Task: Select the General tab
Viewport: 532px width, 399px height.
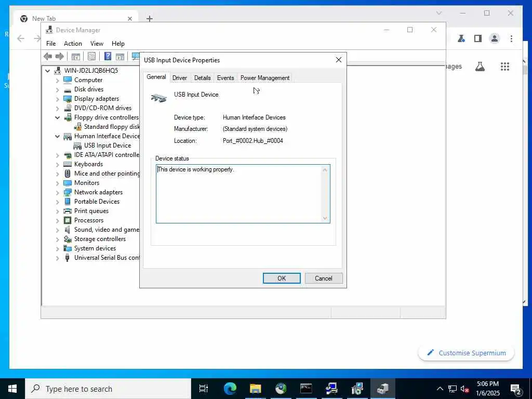Action: click(x=156, y=77)
